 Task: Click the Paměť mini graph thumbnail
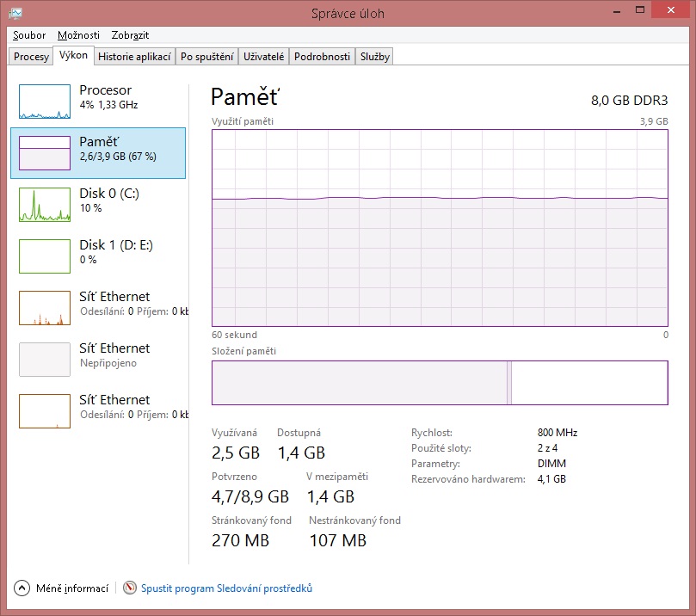(x=45, y=153)
